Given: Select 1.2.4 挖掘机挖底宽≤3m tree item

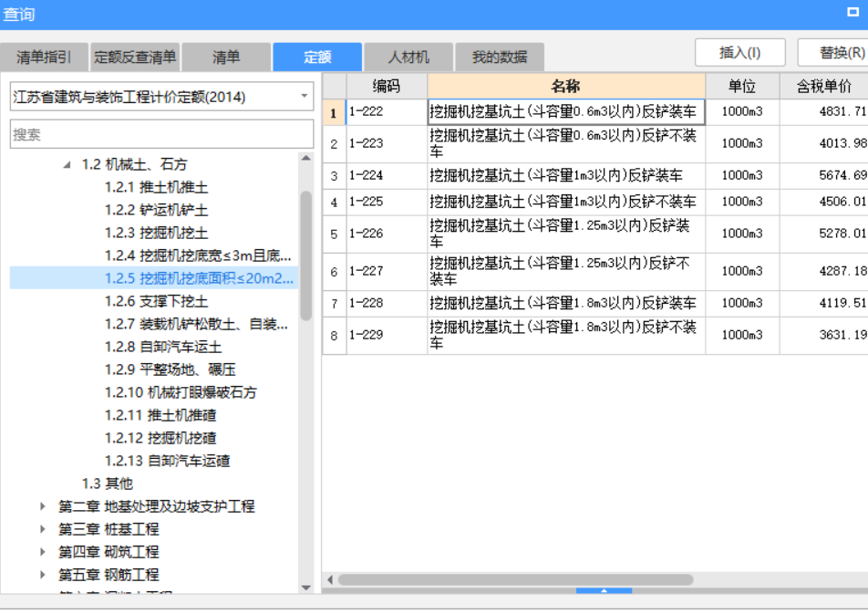Looking at the screenshot, I should pyautogui.click(x=198, y=255).
